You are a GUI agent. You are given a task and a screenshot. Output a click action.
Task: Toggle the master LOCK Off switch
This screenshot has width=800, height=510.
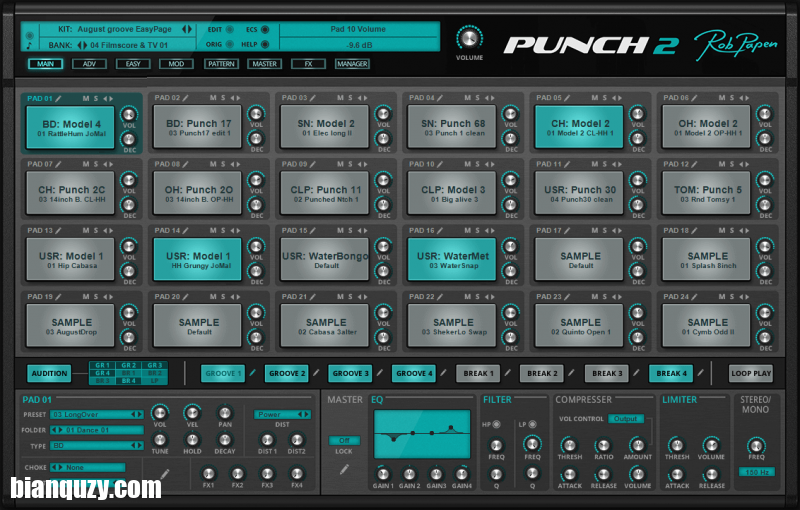(x=344, y=440)
